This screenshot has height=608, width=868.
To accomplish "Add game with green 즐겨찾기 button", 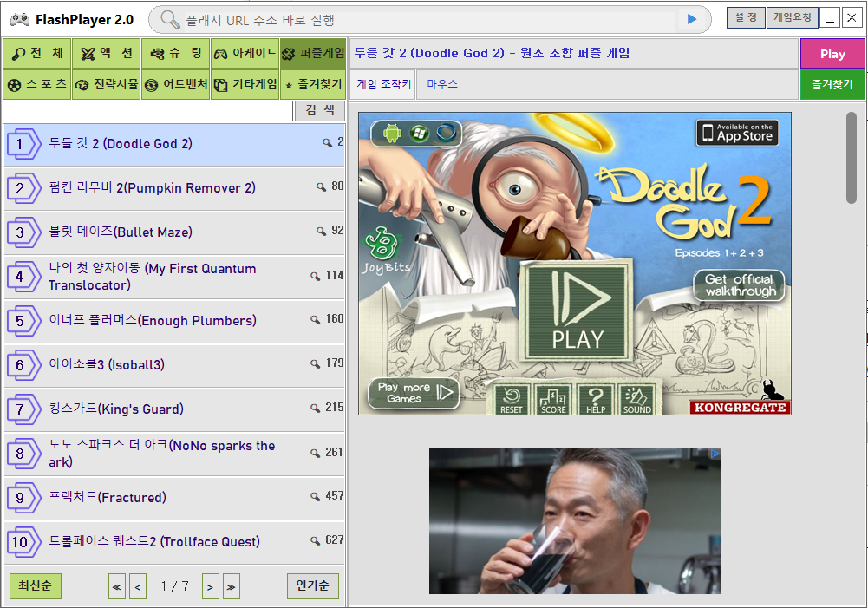I will pos(832,84).
